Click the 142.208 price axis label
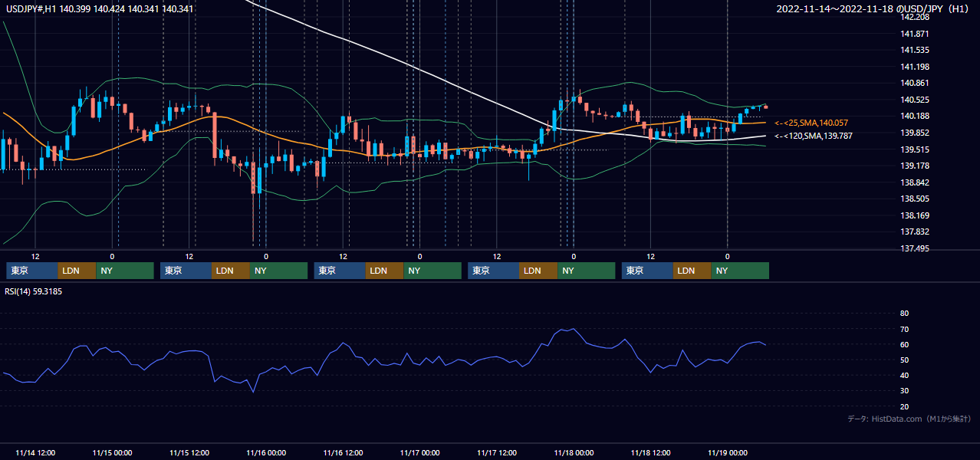980x460 pixels. 915,17
